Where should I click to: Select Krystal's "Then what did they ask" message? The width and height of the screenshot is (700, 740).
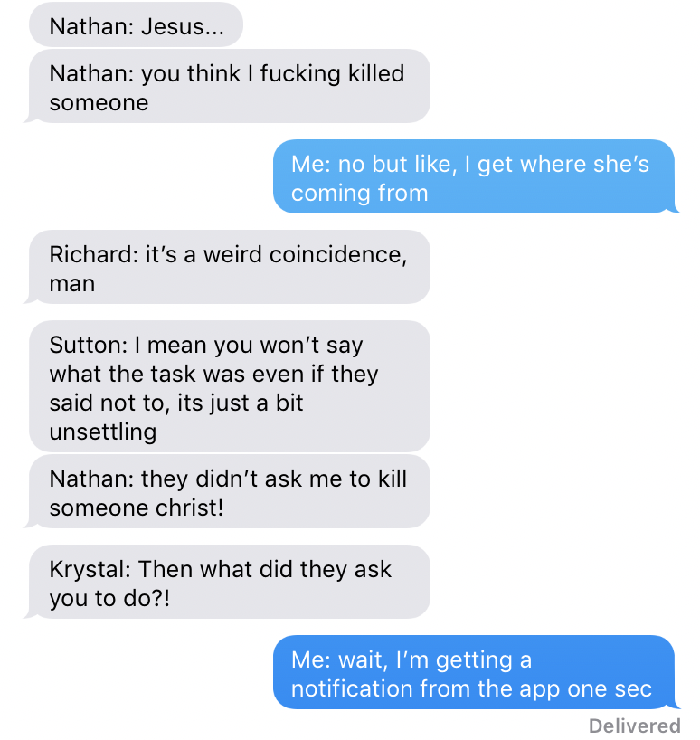click(x=229, y=582)
